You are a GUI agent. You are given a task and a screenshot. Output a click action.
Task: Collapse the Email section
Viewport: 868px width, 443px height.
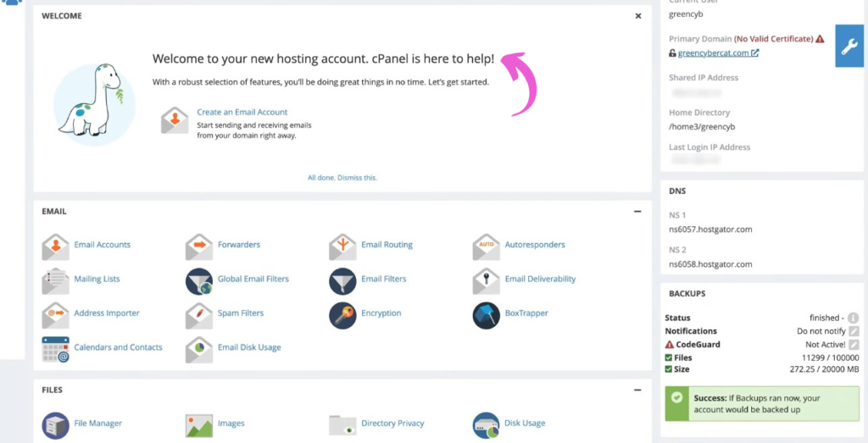click(x=637, y=211)
